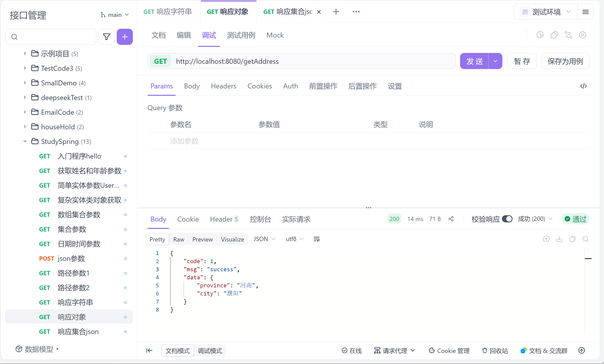The height and width of the screenshot is (364, 604).
Task: Click the word wrap icon in response toolbar
Action: [316, 239]
